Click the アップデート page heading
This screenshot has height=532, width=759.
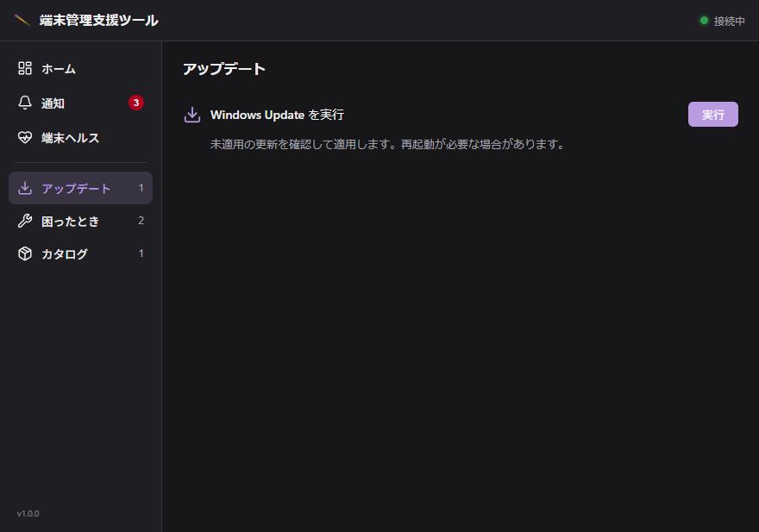tap(224, 69)
